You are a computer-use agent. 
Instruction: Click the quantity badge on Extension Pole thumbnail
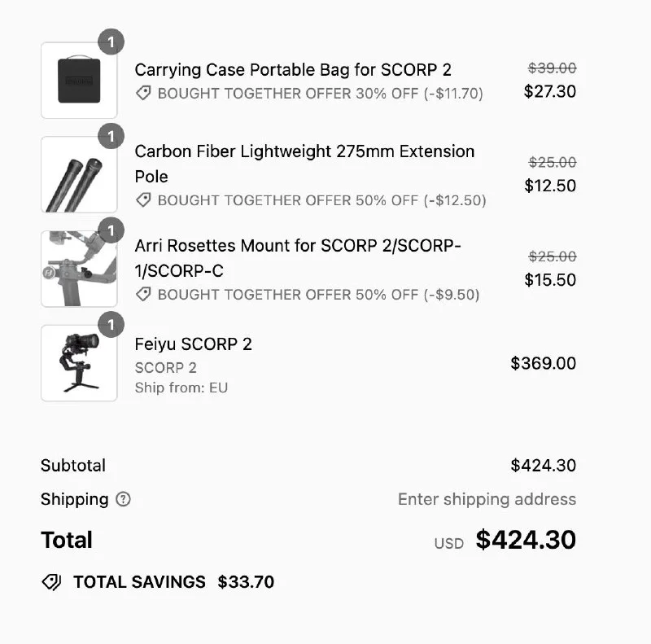point(111,136)
